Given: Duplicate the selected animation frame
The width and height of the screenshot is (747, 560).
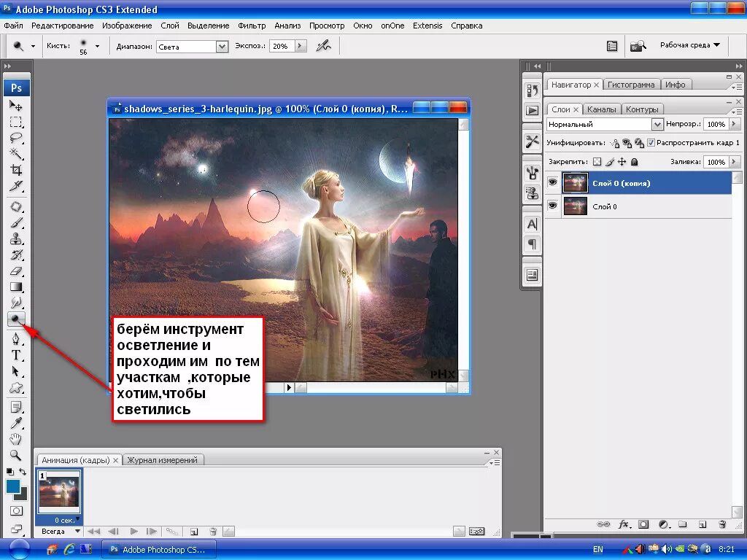Looking at the screenshot, I should 193,532.
